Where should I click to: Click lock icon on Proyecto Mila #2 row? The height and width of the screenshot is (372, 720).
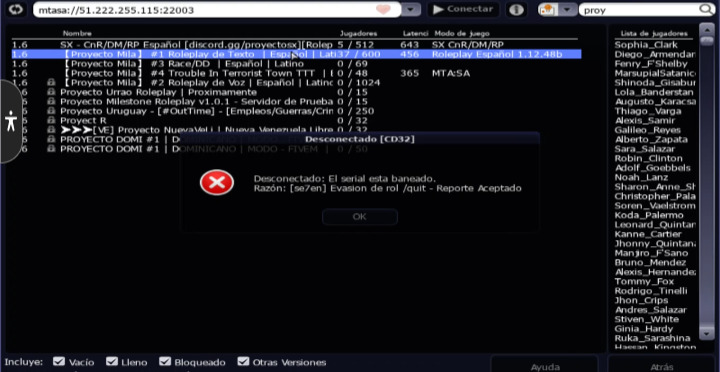pyautogui.click(x=51, y=82)
